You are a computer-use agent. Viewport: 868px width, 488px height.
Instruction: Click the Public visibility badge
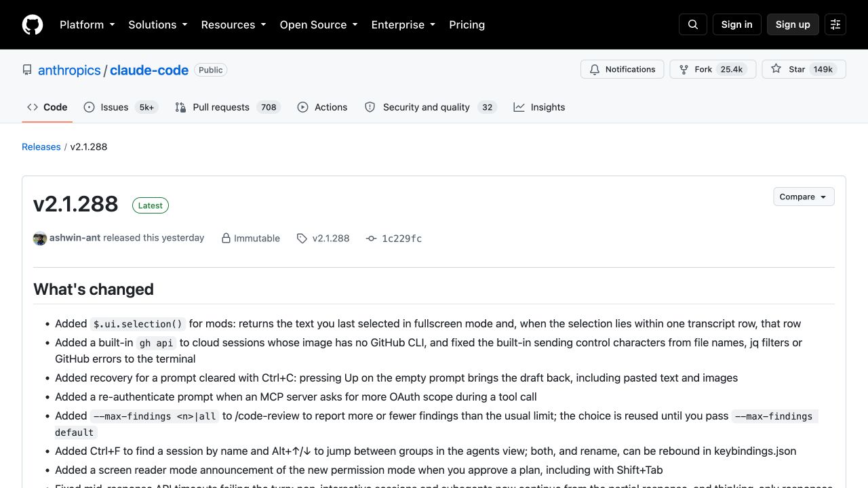coord(211,70)
